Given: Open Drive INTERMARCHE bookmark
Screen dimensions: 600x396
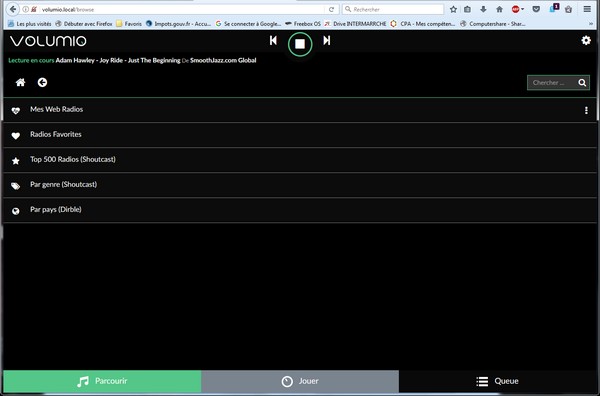Looking at the screenshot, I should pos(355,24).
